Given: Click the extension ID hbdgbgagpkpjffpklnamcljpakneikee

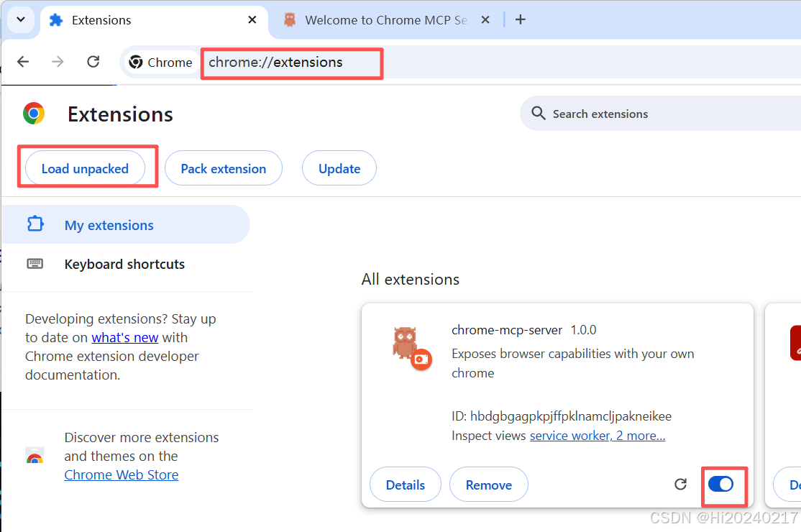Looking at the screenshot, I should point(571,416).
